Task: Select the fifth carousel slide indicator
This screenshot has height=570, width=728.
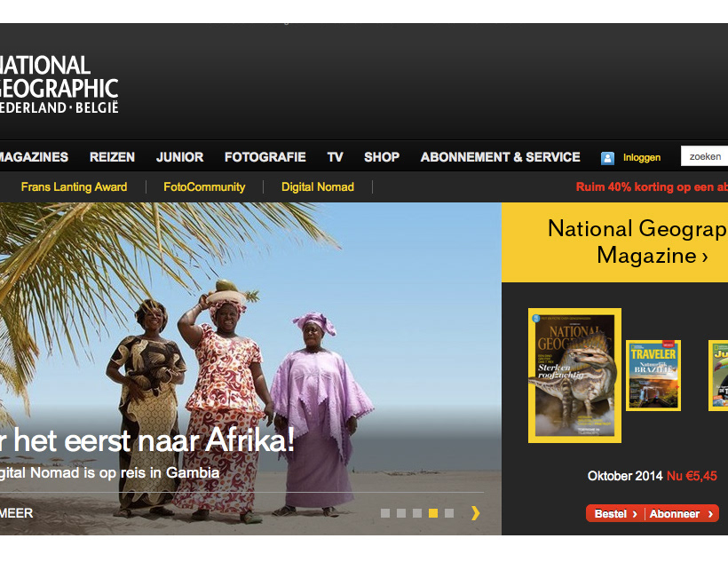Action: tap(449, 513)
